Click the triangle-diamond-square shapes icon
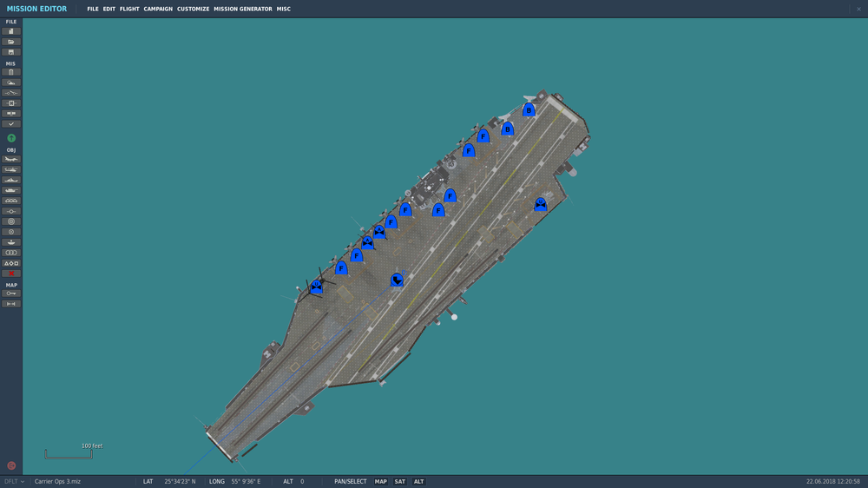The height and width of the screenshot is (488, 868). click(x=11, y=263)
